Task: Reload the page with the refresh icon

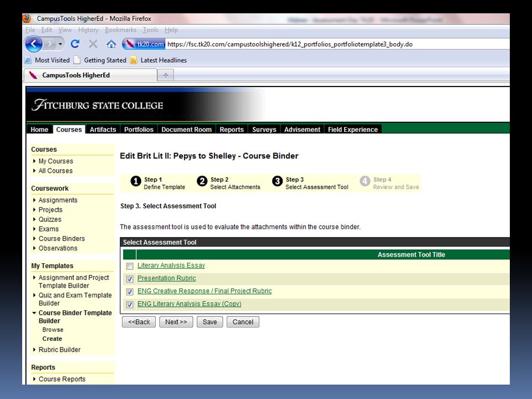Action: [75, 44]
